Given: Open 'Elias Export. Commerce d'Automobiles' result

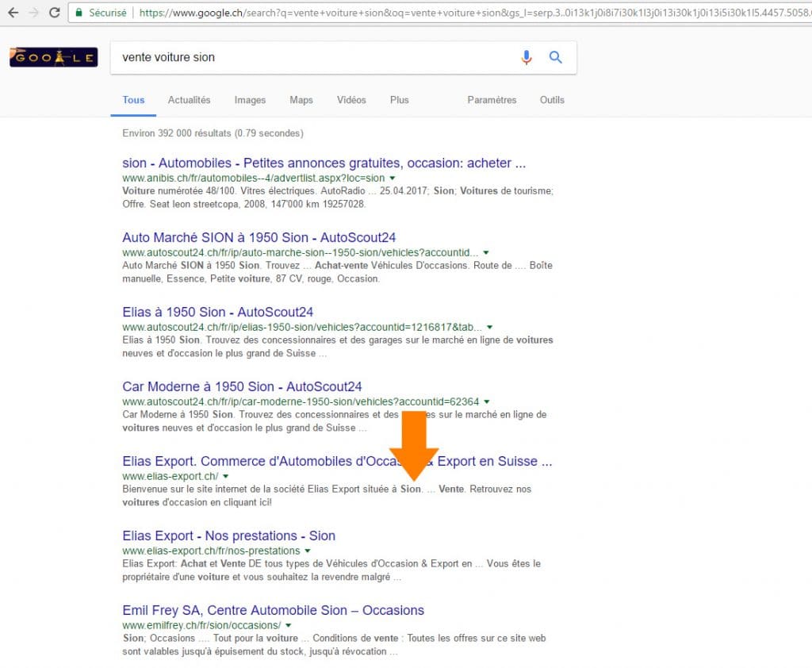Looking at the screenshot, I should click(x=337, y=461).
